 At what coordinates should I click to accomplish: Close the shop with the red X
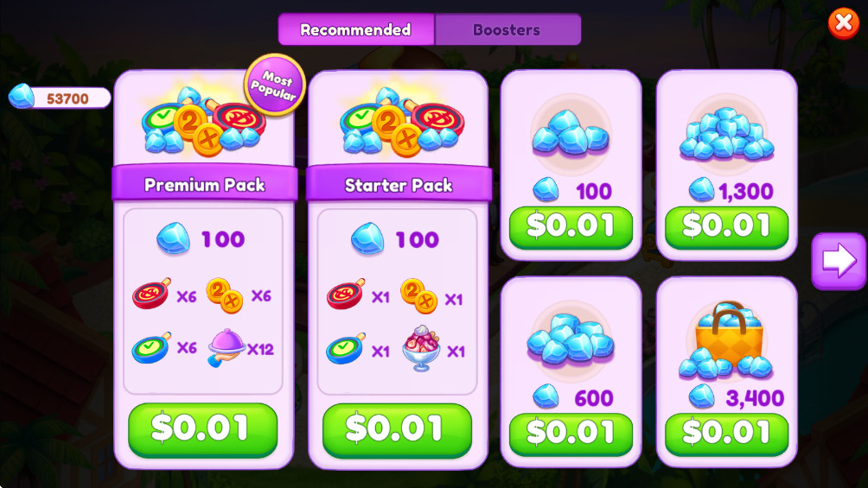[x=843, y=23]
